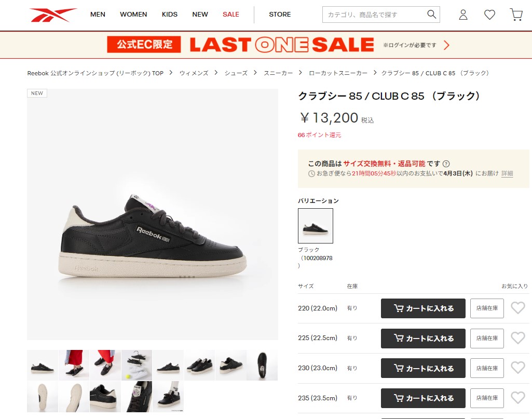Open the SALE menu
The image size is (532, 419).
231,14
